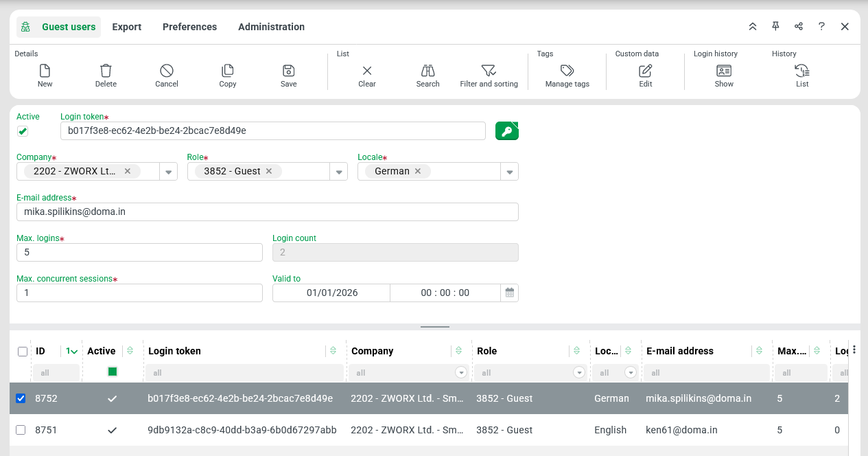Click the E-mail address input field

[x=268, y=212]
